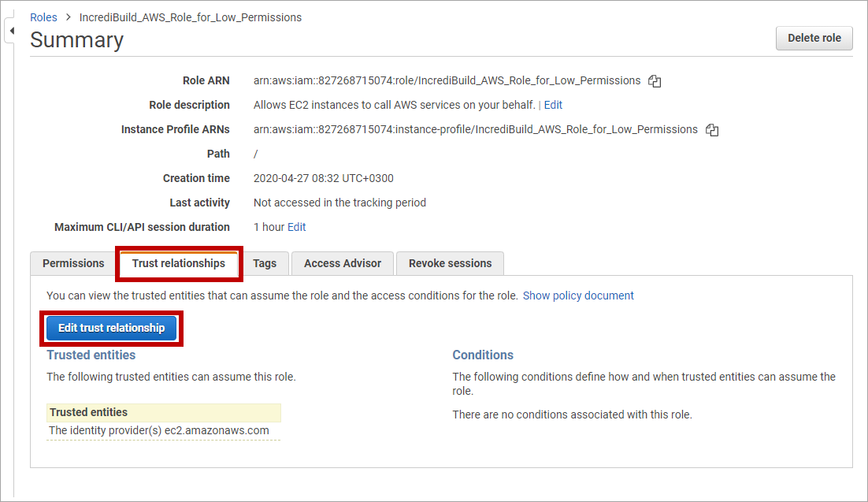Click the Path value slash
Viewport: 868px width, 502px height.
point(255,154)
